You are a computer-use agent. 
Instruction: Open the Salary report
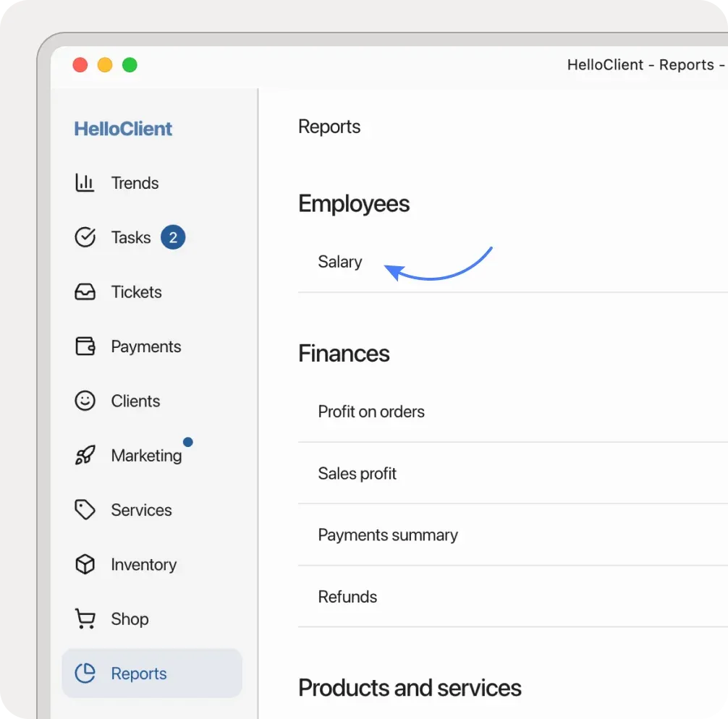340,262
